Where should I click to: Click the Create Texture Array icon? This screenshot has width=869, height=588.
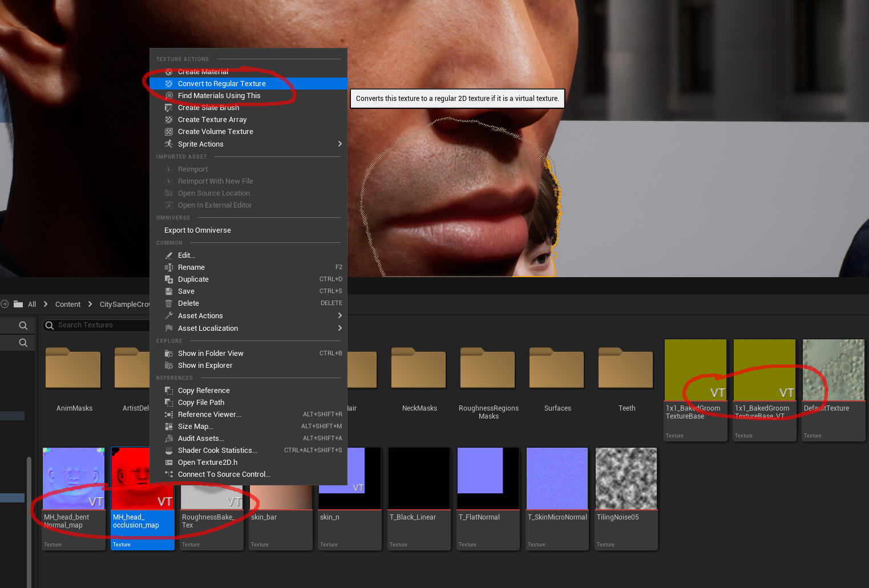tap(169, 120)
